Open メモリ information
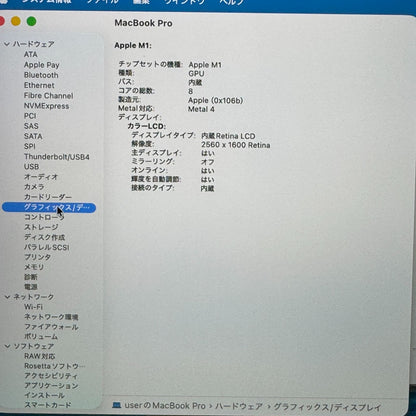Screen dimensions: 416x416 pos(34,267)
